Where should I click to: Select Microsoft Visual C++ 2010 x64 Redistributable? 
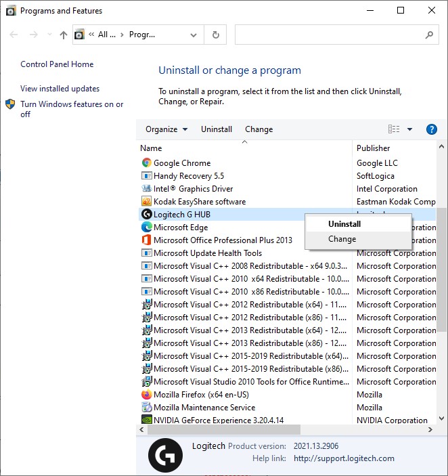coord(251,279)
